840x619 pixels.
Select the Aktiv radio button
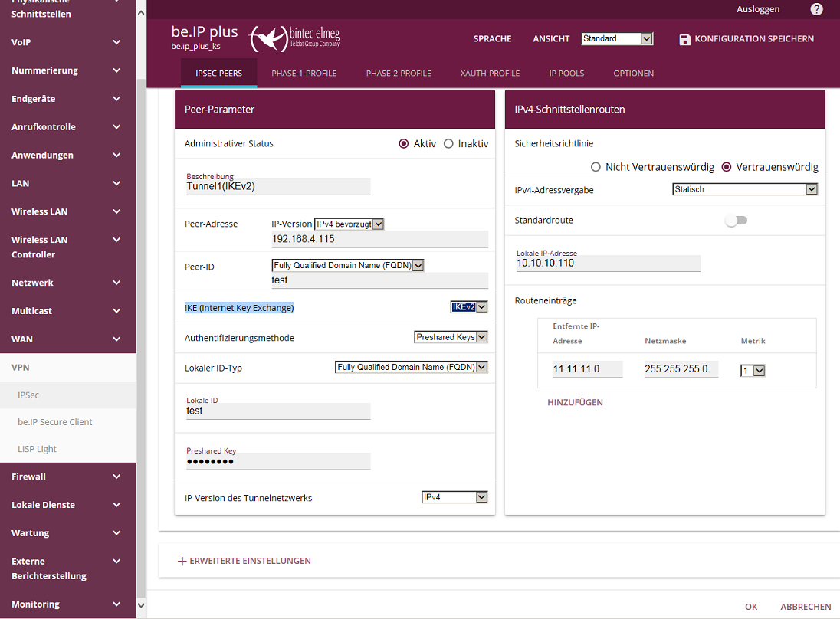coord(403,143)
